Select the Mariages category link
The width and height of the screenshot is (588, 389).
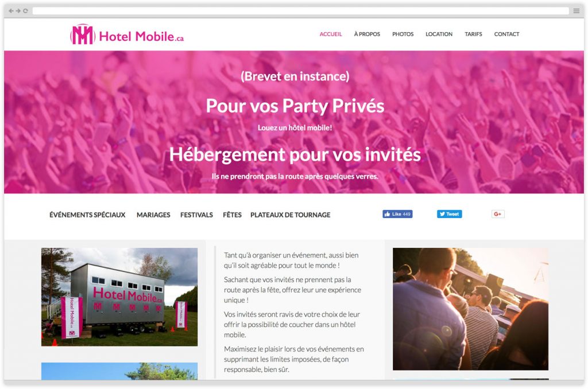[x=153, y=215]
